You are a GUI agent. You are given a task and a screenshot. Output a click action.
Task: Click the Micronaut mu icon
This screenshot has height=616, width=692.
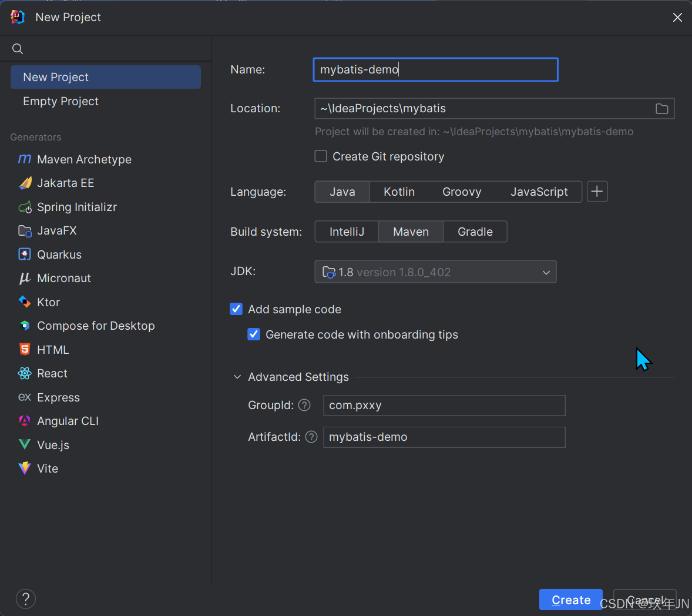25,278
